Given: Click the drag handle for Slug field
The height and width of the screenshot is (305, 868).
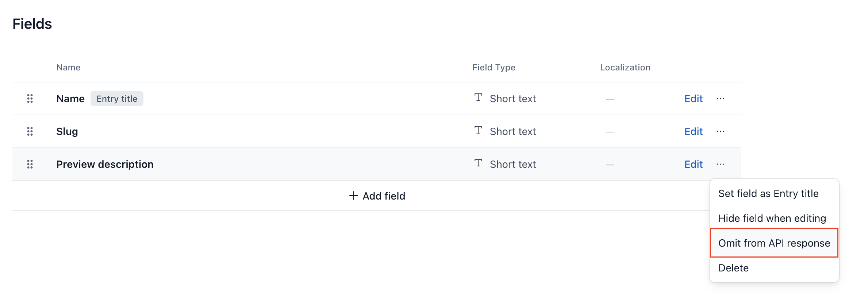Looking at the screenshot, I should click(30, 131).
